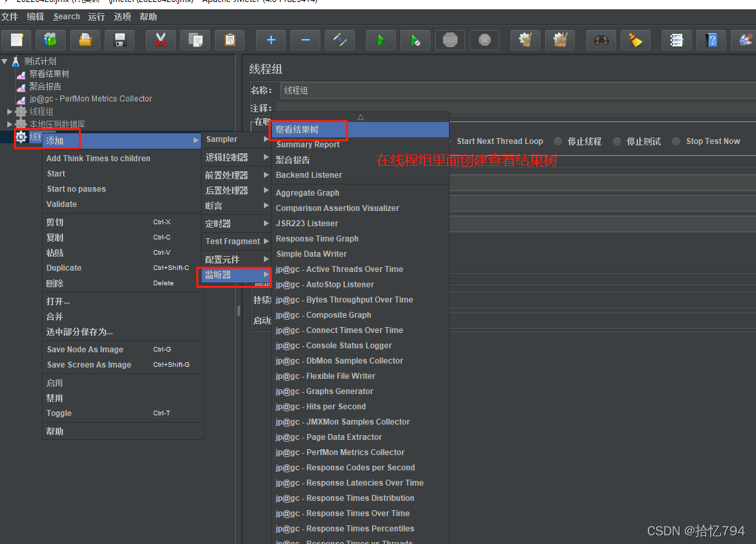Click the Clear All toolbar icon
The width and height of the screenshot is (756, 544).
[x=560, y=40]
